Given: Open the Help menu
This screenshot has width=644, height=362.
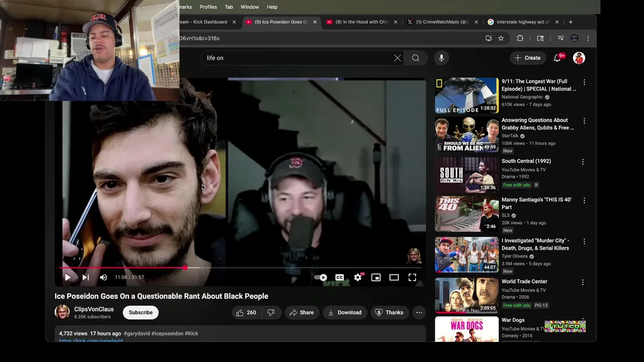Looking at the screenshot, I should (x=272, y=7).
